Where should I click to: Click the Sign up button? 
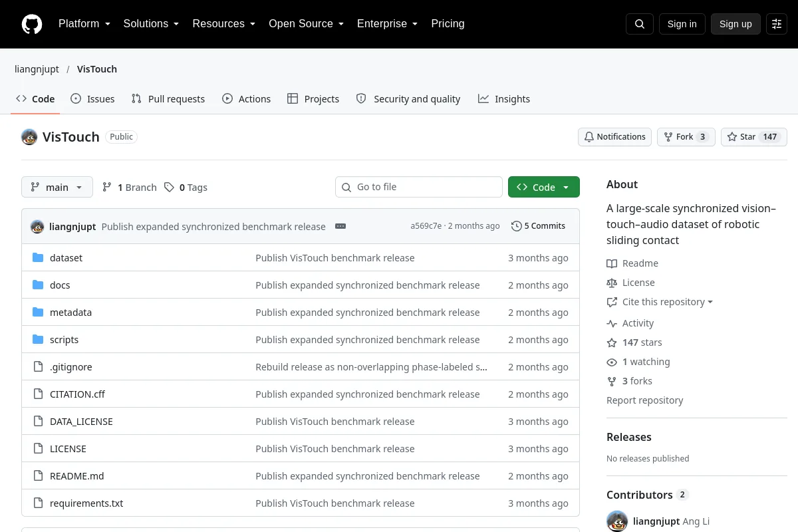coord(735,24)
